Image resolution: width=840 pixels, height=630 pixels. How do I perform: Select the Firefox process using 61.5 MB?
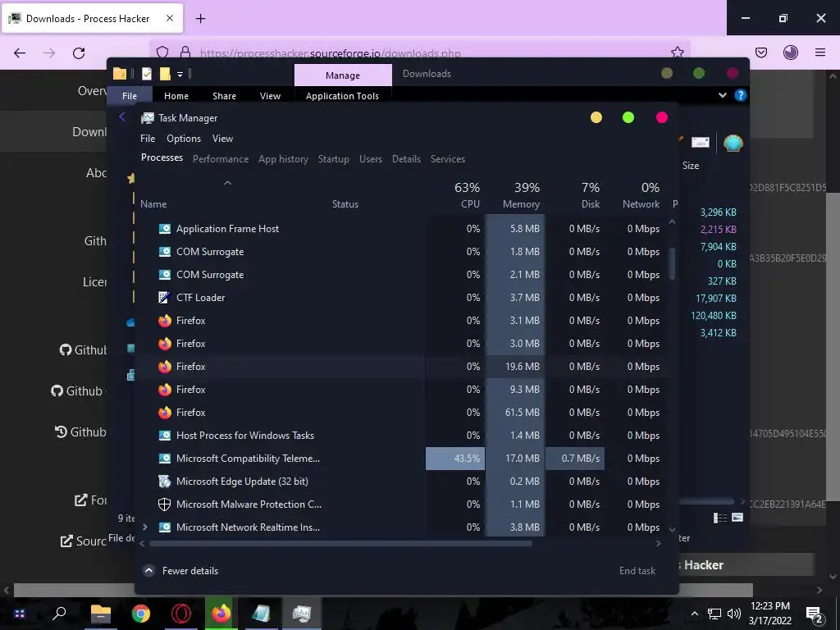(400, 413)
